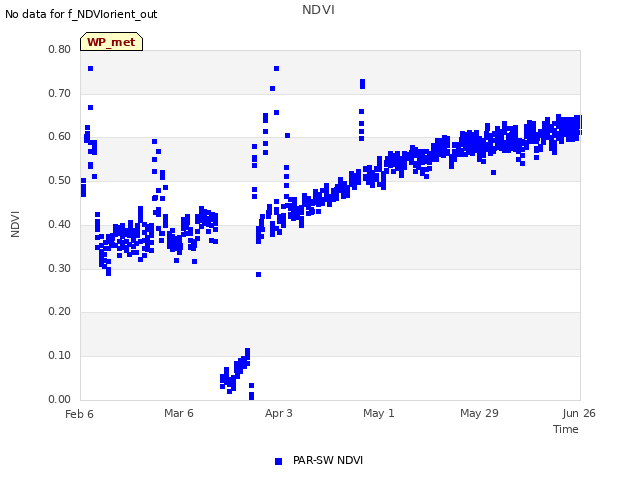This screenshot has height=480, width=640.
Task: Click the May 29 x-axis label
Action: (x=479, y=413)
